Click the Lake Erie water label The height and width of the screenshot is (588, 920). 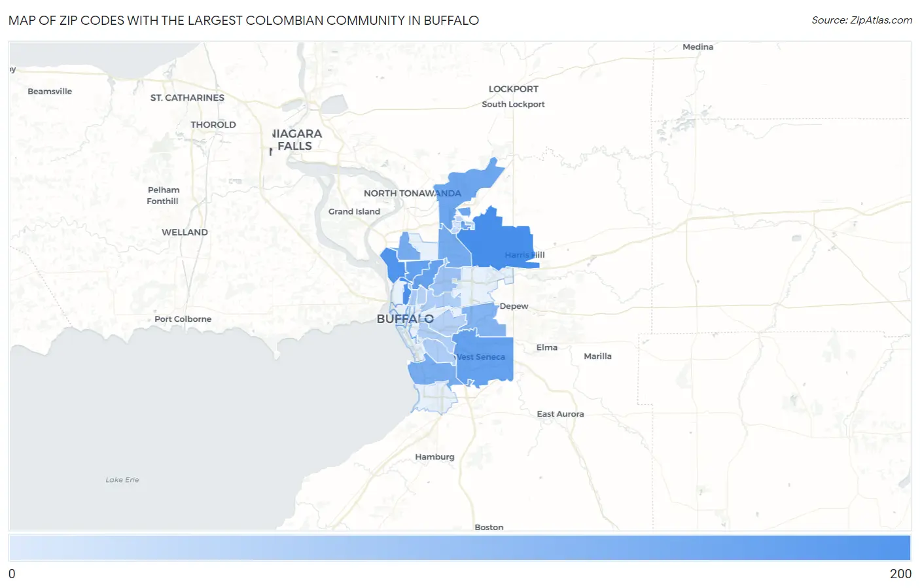point(122,480)
